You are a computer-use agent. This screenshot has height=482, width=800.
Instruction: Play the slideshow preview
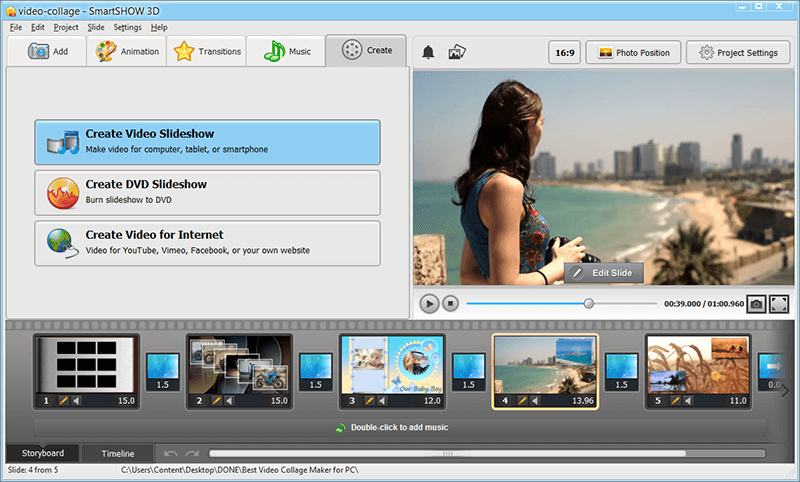click(x=429, y=304)
